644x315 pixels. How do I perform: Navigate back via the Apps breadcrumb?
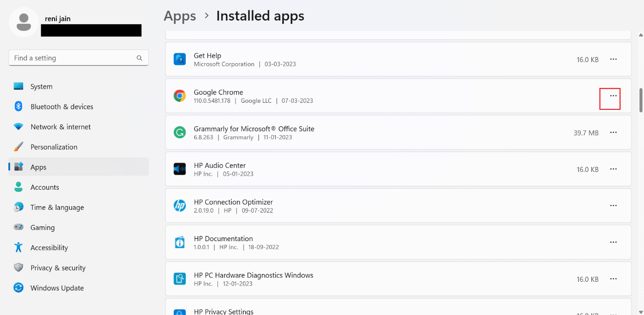(180, 16)
